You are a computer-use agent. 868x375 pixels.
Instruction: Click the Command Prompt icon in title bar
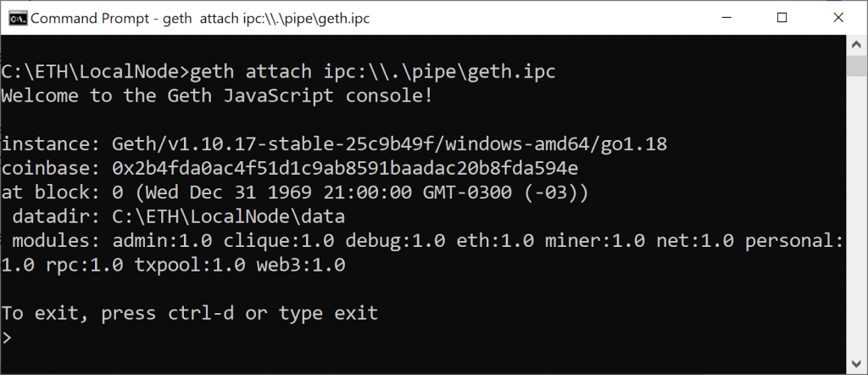click(15, 17)
